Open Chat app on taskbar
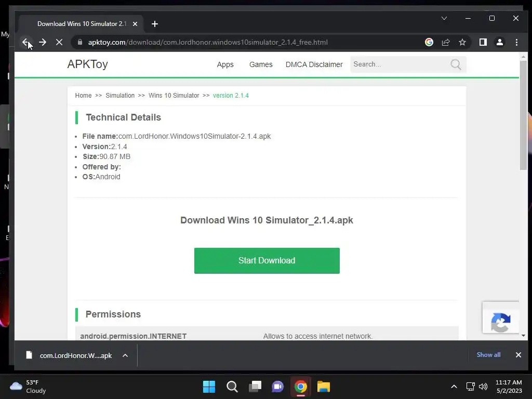This screenshot has height=399, width=532. tap(277, 387)
